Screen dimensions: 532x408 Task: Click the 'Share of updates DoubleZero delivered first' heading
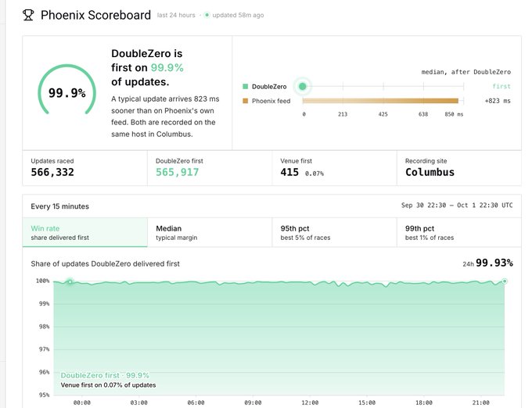[105, 263]
